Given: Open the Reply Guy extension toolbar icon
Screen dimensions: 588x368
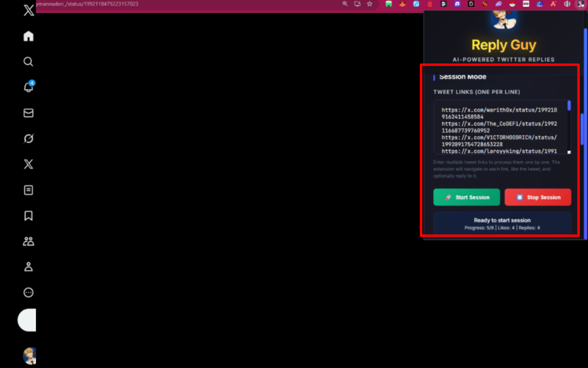Looking at the screenshot, I should [581, 4].
